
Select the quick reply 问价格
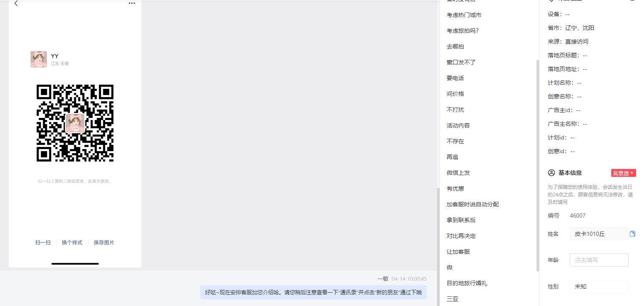(455, 94)
